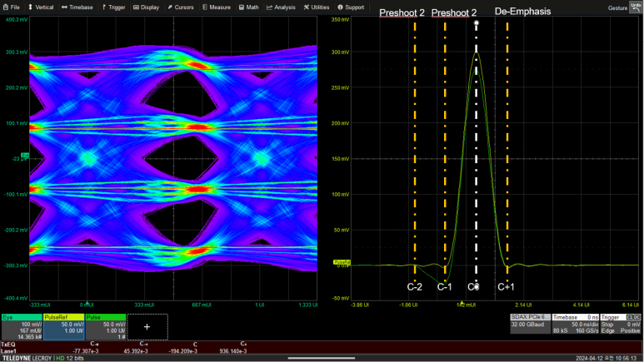Click trigger delay marker at 142 mUI
Screen dimensions: 644x362
(462, 302)
